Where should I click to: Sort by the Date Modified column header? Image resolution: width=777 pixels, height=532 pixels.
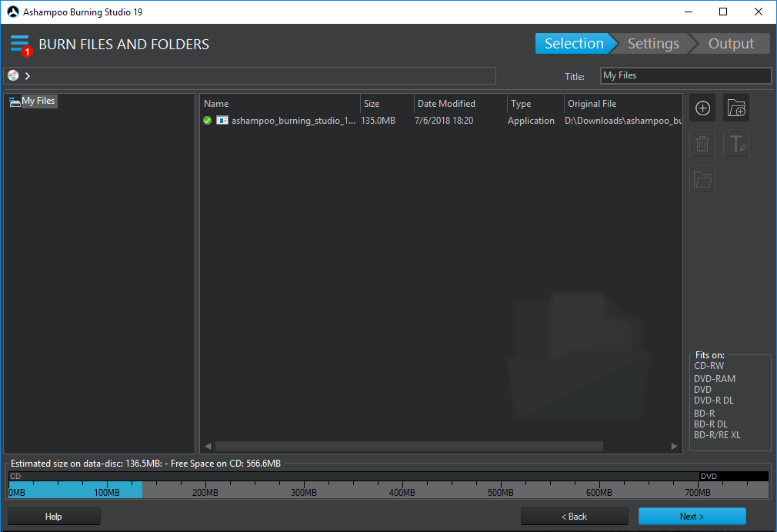(x=461, y=104)
